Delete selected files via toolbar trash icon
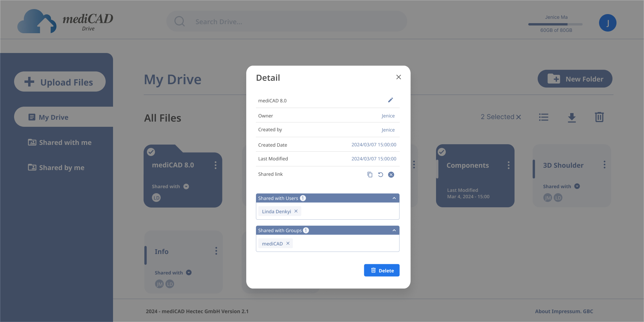The image size is (644, 322). [599, 117]
